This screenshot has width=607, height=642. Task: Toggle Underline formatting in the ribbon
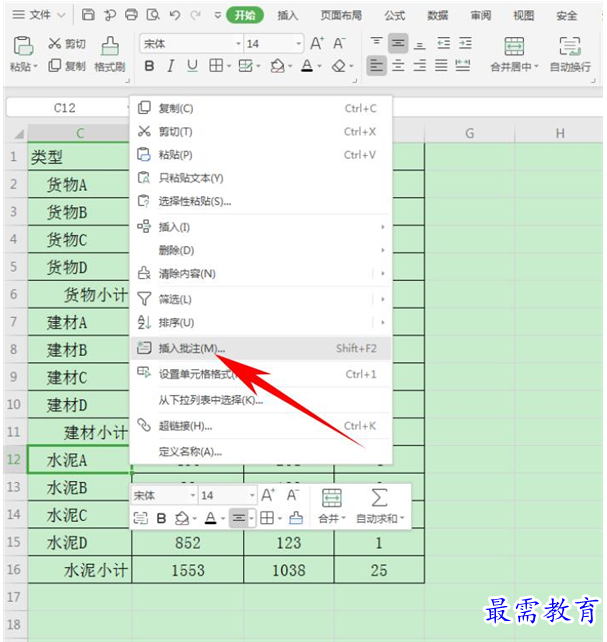point(192,66)
